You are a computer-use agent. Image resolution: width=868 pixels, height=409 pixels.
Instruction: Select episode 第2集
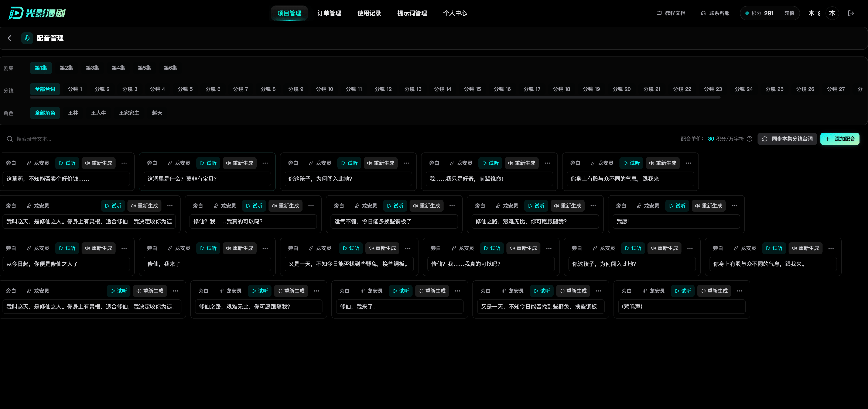click(x=66, y=68)
